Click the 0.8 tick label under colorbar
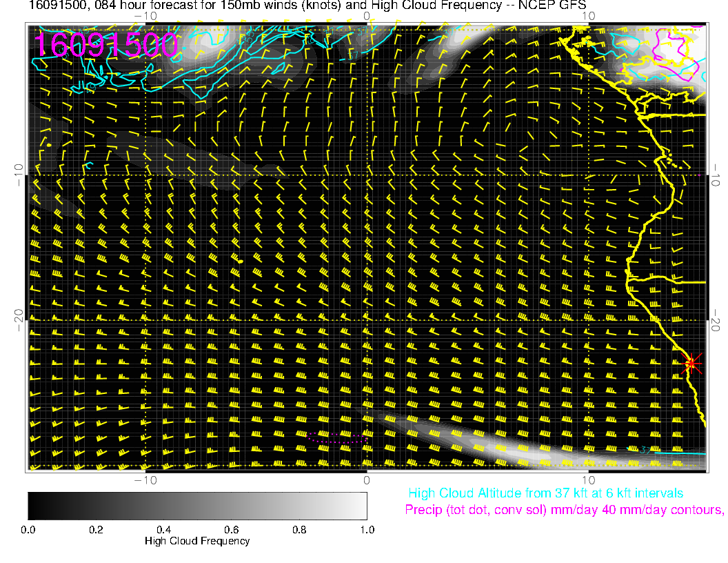Screen dimensions: 728x563 coord(299,530)
